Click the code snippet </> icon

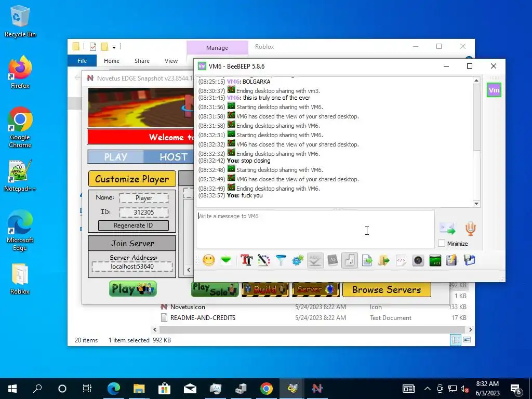(401, 260)
